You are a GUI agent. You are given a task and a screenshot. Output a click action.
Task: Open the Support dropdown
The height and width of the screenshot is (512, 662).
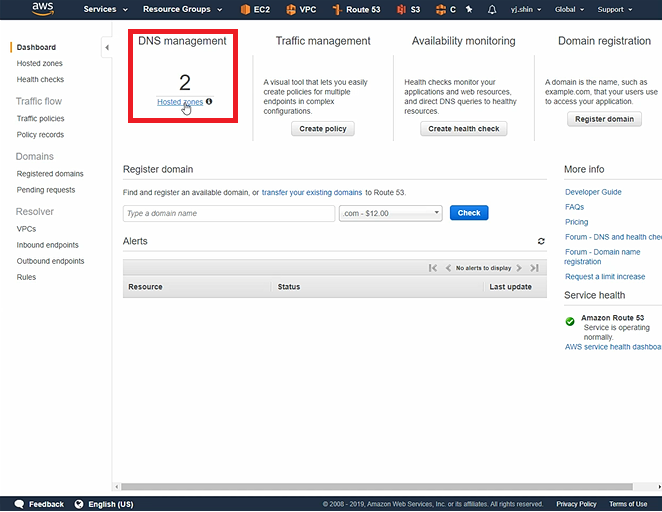pyautogui.click(x=615, y=9)
